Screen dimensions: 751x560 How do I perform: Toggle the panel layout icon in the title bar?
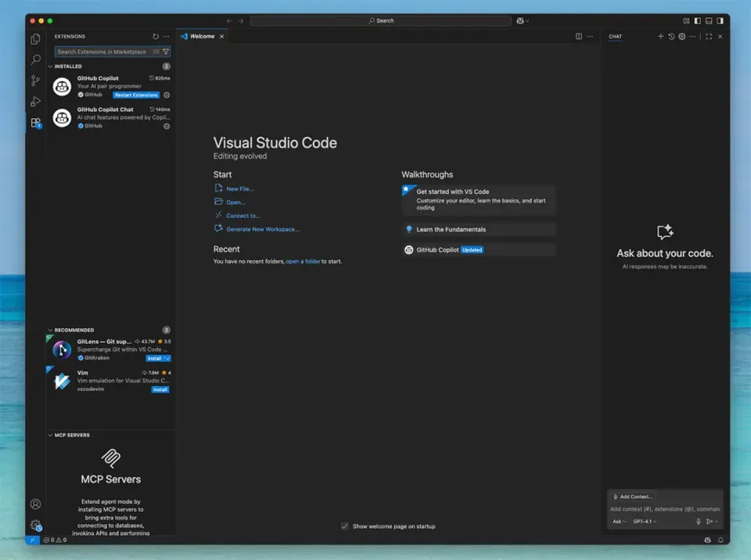pyautogui.click(x=709, y=20)
